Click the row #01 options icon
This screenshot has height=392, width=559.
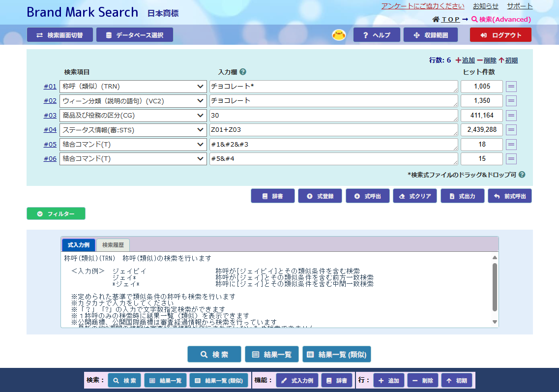[x=511, y=86]
